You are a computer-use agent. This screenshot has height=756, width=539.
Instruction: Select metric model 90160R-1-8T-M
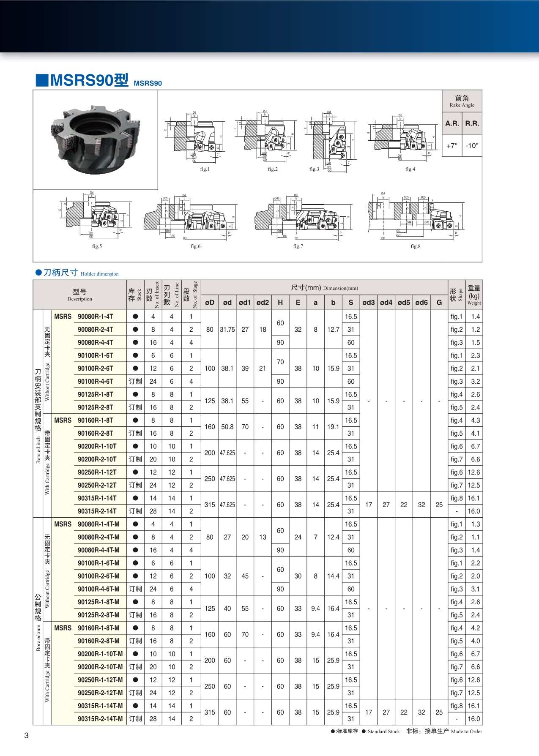[98, 628]
